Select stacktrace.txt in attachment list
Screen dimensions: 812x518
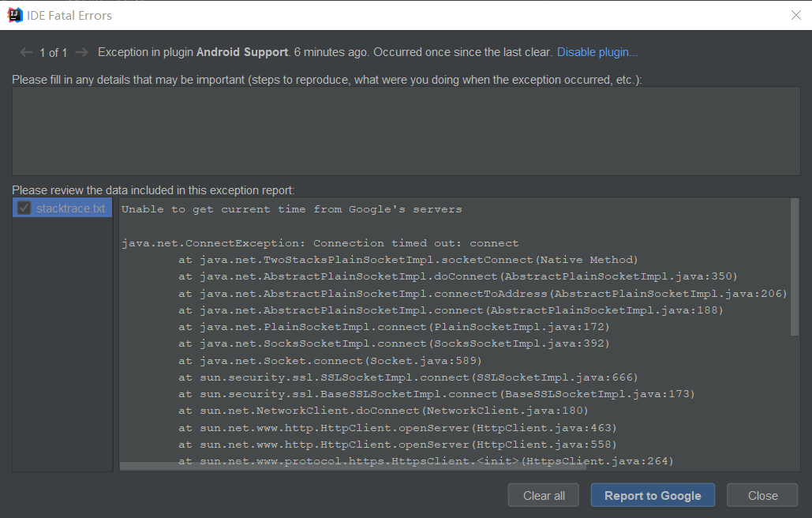pyautogui.click(x=62, y=208)
